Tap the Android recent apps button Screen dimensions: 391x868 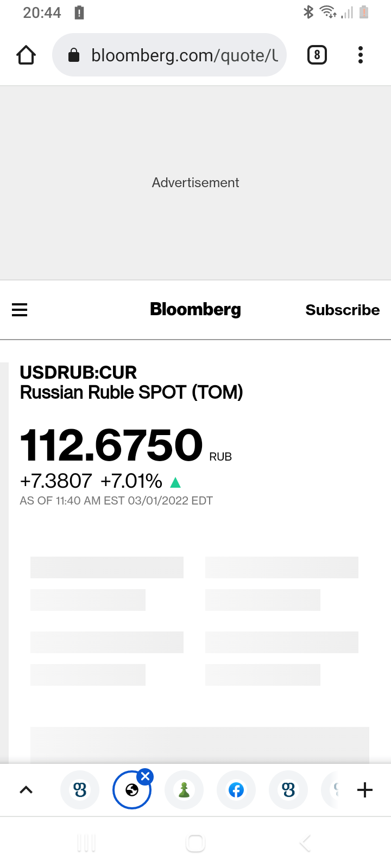tap(86, 843)
